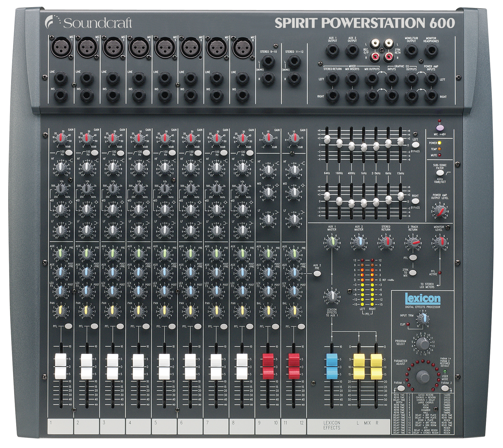The height and width of the screenshot is (448, 503).
Task: Click the MONO/SUB OUTPUT jack
Action: [x=411, y=51]
